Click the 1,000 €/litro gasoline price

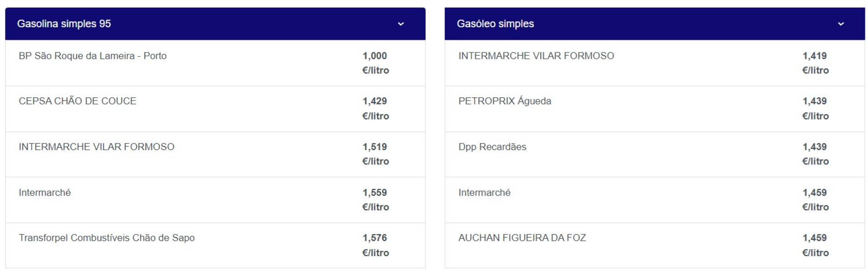pyautogui.click(x=375, y=63)
